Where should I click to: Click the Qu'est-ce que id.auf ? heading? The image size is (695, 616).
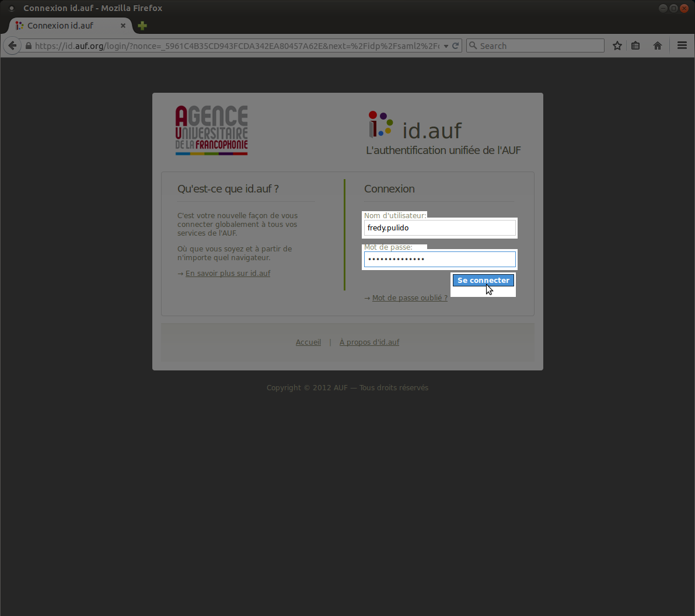228,189
